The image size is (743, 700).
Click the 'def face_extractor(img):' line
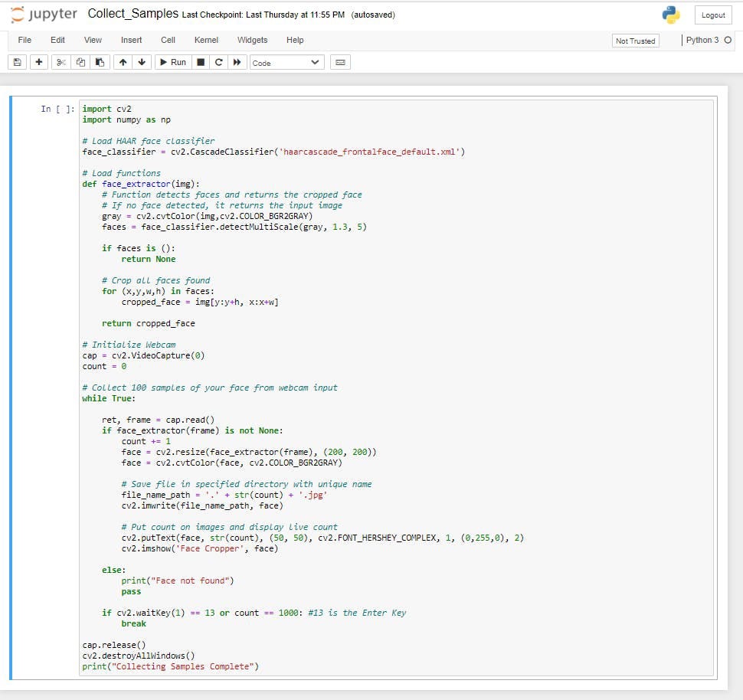(141, 184)
